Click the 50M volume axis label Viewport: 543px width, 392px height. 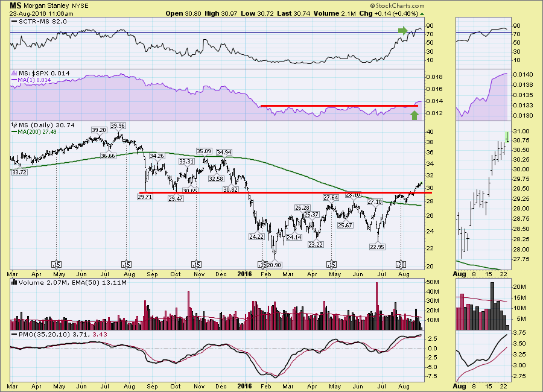(x=433, y=282)
